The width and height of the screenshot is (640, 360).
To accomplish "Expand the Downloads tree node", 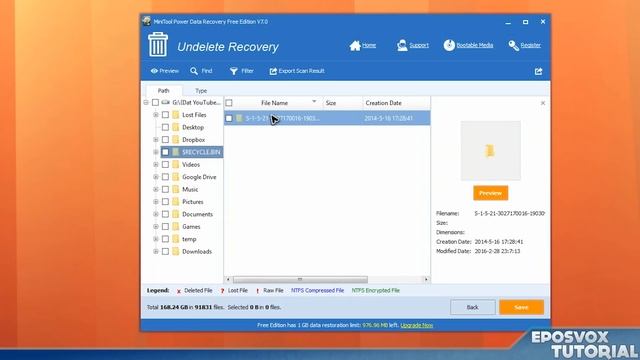I will pyautogui.click(x=156, y=251).
